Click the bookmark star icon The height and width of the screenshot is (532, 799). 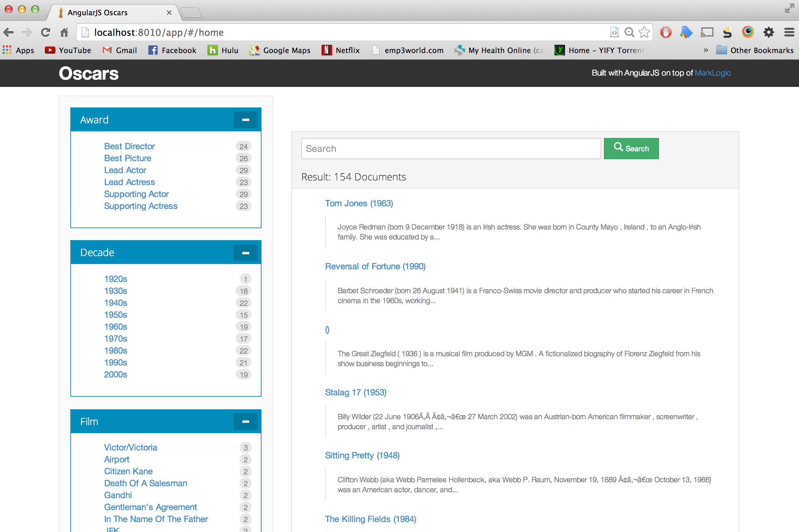pyautogui.click(x=644, y=33)
